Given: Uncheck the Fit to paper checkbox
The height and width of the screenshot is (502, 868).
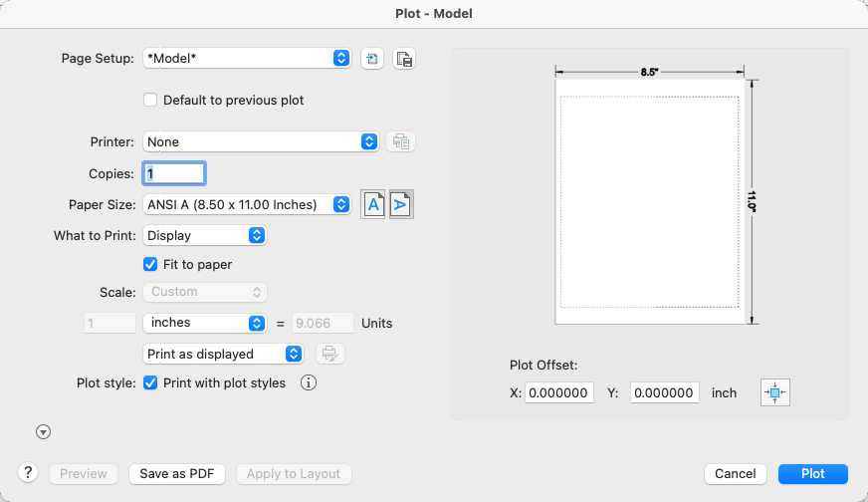Looking at the screenshot, I should click(x=150, y=264).
